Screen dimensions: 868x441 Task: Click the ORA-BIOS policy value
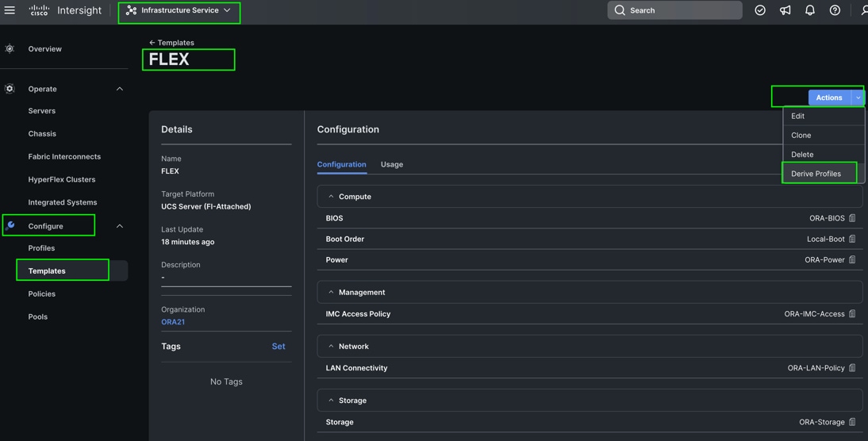pyautogui.click(x=827, y=218)
